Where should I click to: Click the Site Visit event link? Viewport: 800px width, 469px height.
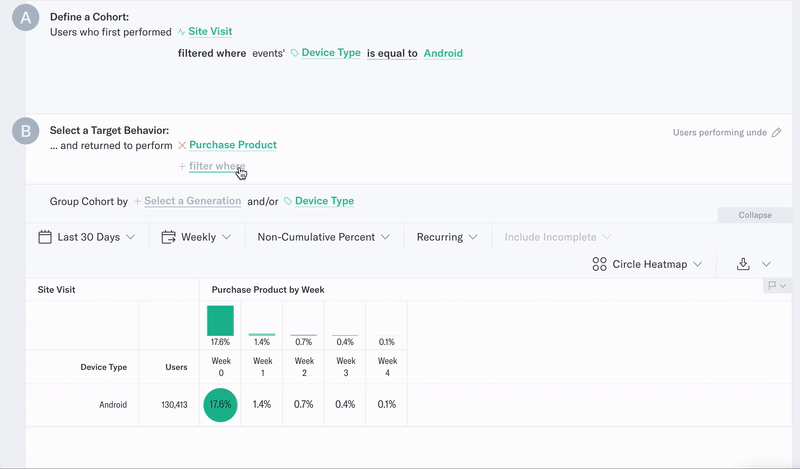[210, 32]
